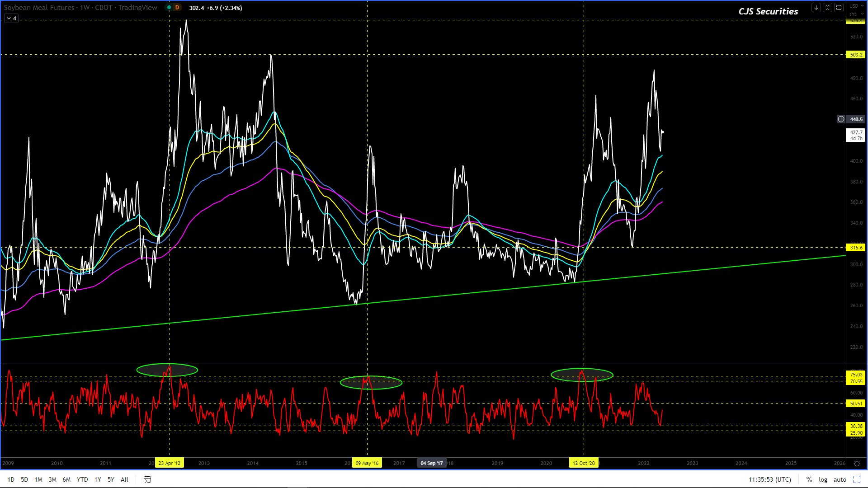Click the move pane down arrow icon
The width and height of the screenshot is (868, 488).
click(816, 7)
